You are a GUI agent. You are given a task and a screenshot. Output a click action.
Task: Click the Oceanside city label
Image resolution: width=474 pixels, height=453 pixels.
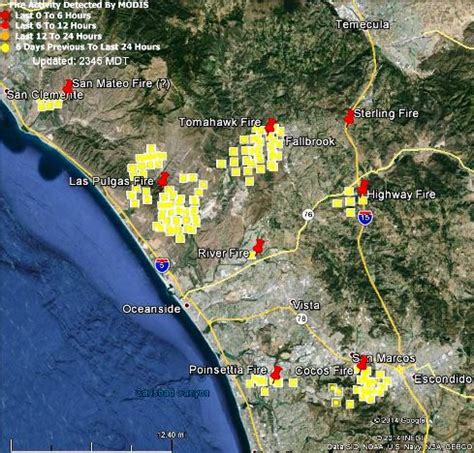[152, 309]
